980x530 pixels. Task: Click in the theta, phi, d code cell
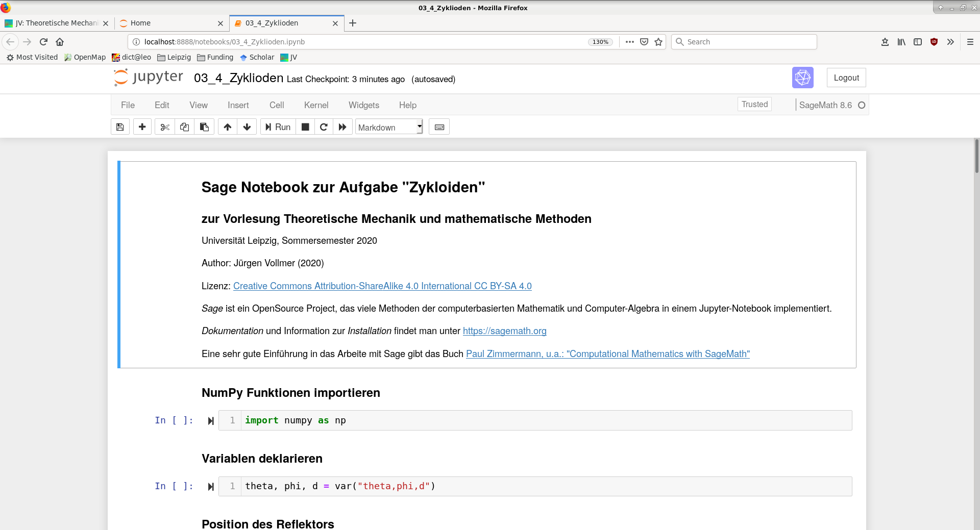535,486
